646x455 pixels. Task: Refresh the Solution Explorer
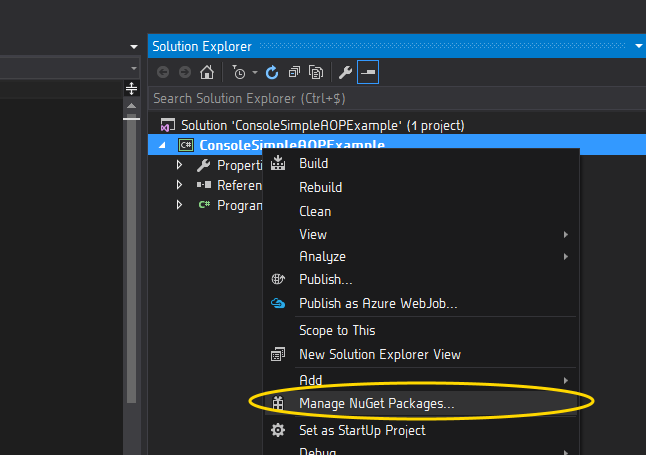tap(272, 73)
